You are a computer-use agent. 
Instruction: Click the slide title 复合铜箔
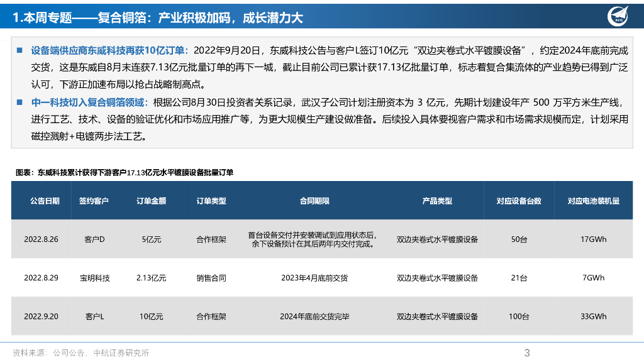(x=123, y=18)
